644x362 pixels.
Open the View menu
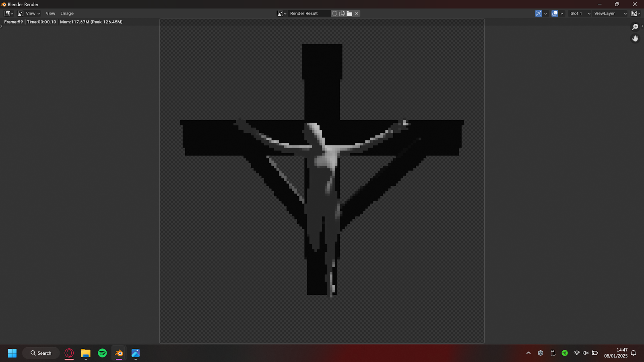[50, 13]
